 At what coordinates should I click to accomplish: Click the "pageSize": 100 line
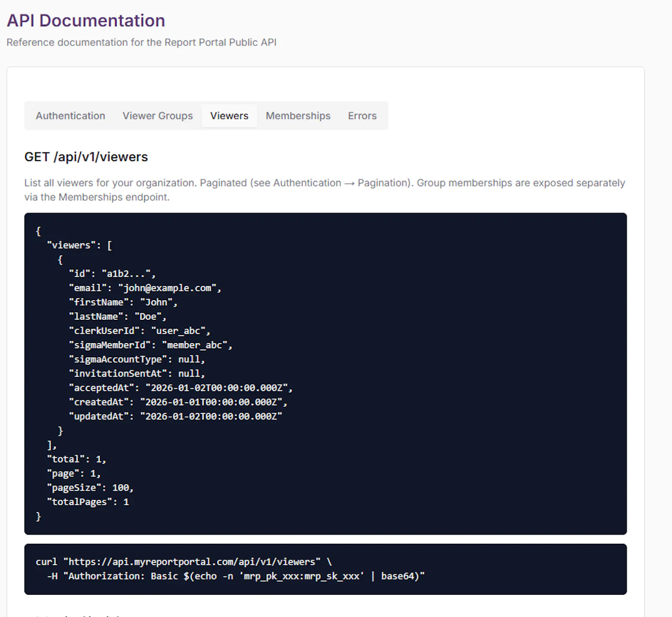[90, 488]
